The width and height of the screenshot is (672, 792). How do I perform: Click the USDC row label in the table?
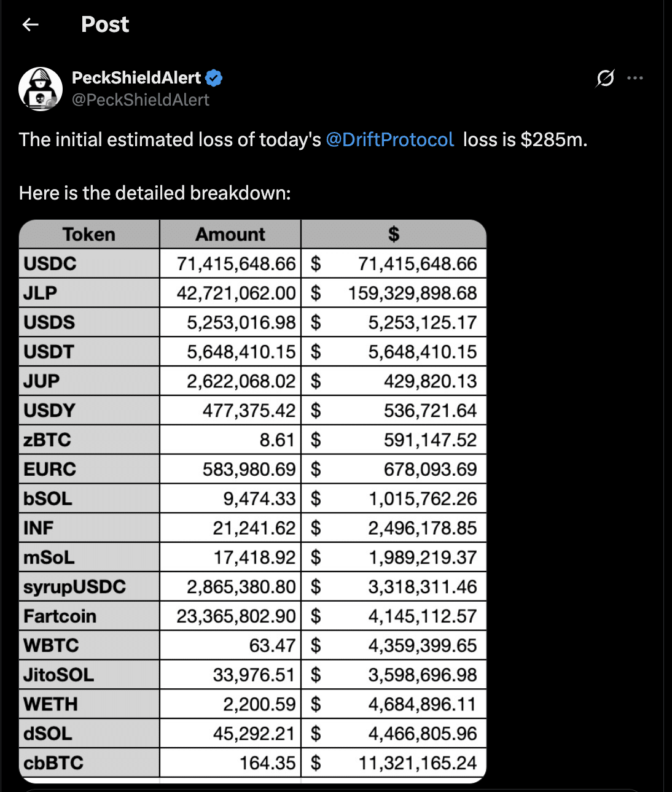(50, 264)
